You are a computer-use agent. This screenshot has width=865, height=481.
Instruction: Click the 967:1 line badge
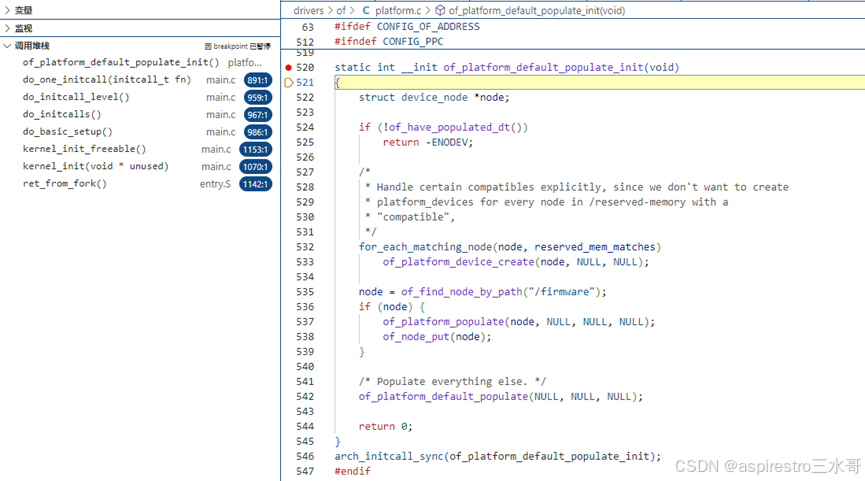(x=258, y=115)
